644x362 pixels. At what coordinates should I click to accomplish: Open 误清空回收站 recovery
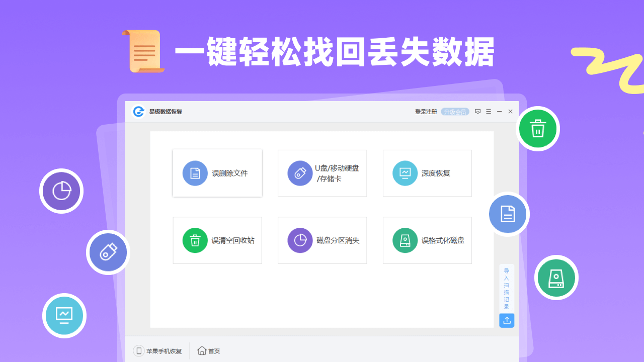[217, 240]
